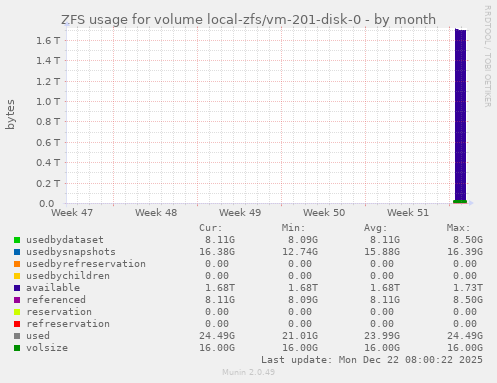Click the Week 50 axis label
This screenshot has width=497, height=383.
point(324,213)
